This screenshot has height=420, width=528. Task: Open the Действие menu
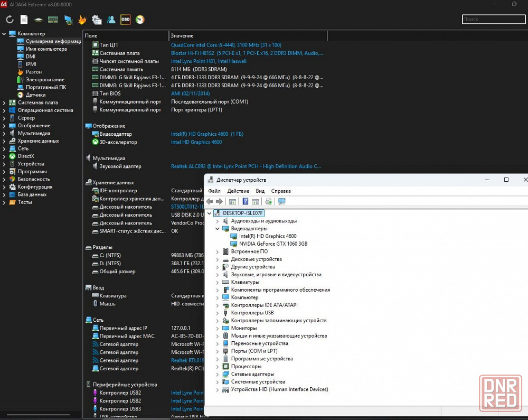[x=238, y=191]
